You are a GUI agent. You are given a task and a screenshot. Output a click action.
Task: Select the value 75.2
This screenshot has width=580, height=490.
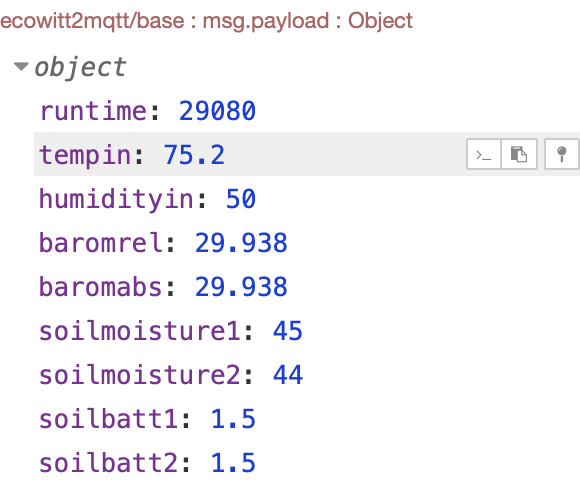click(194, 155)
